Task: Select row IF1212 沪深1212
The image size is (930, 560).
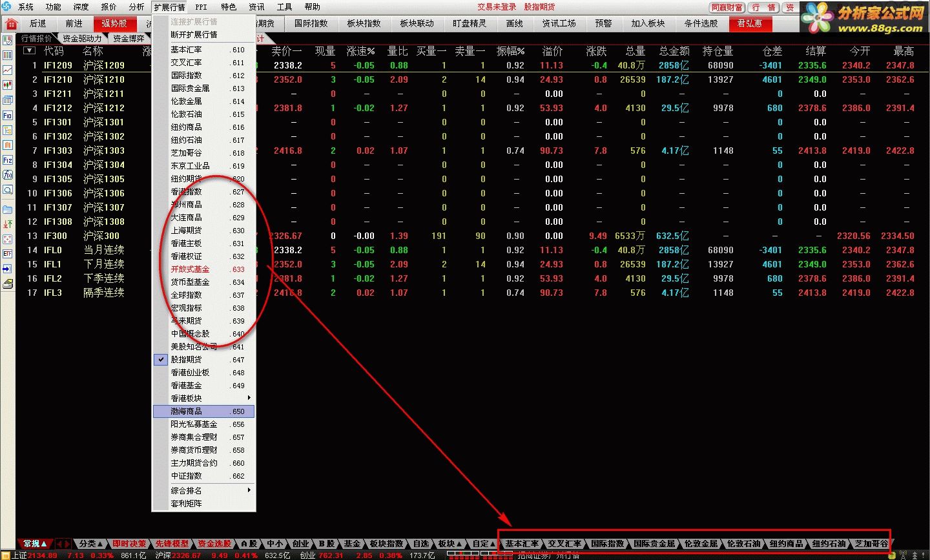Action: tap(471, 108)
